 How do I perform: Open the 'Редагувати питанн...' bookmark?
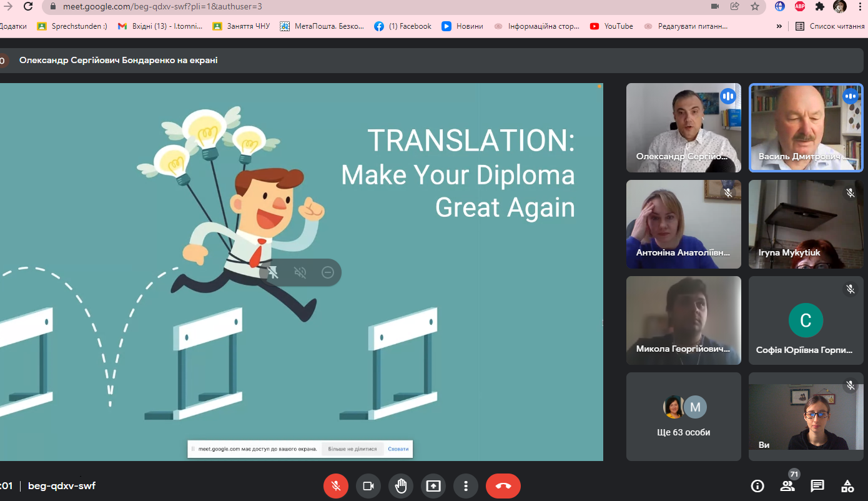pos(686,26)
